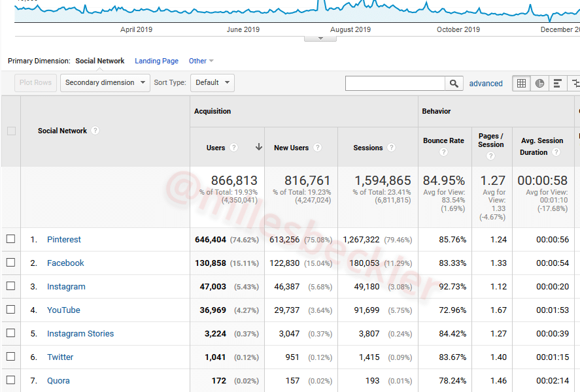Click help icon by Avg. Session Duration
Image resolution: width=580 pixels, height=392 pixels.
556,152
